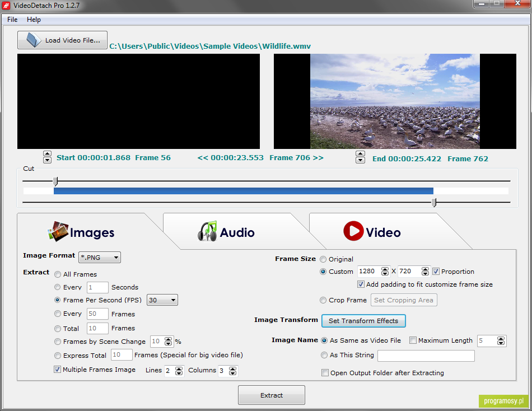532x411 pixels.
Task: Select Frames by Scene Change option
Action: (x=58, y=342)
